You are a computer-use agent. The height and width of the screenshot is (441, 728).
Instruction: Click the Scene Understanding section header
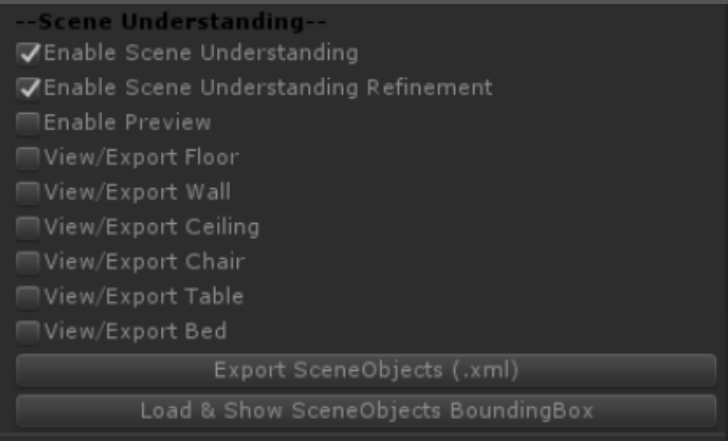point(173,20)
